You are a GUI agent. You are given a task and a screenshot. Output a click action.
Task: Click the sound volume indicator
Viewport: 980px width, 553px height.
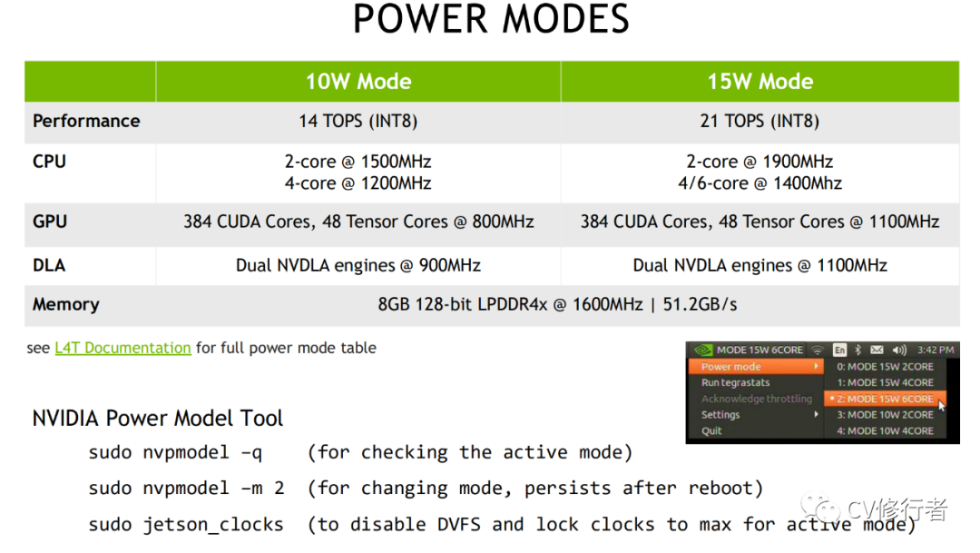(899, 351)
